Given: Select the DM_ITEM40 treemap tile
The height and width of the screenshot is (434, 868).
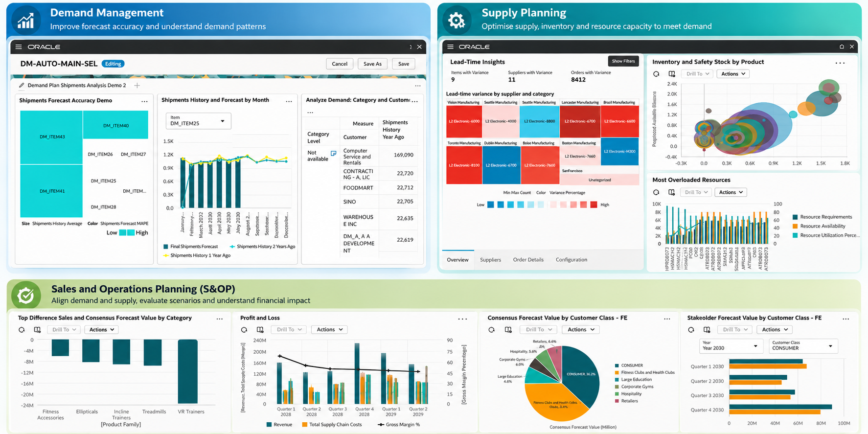Looking at the screenshot, I should pyautogui.click(x=115, y=125).
